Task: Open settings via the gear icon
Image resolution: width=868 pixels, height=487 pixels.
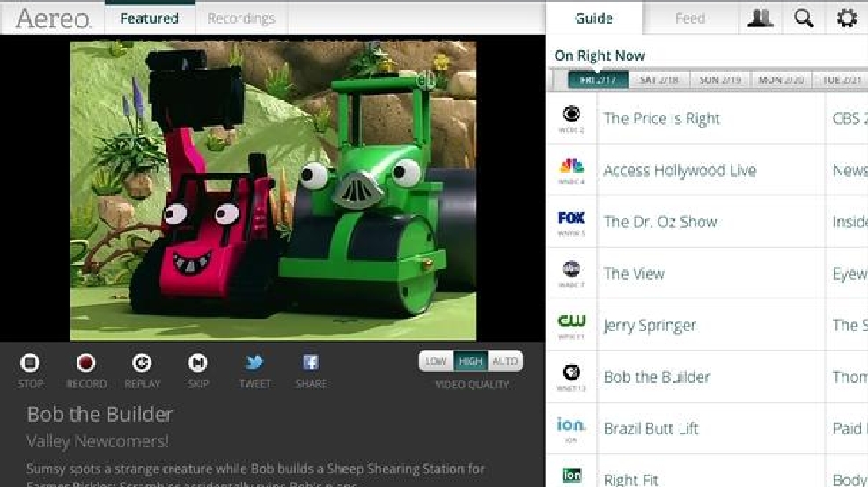Action: tap(846, 18)
